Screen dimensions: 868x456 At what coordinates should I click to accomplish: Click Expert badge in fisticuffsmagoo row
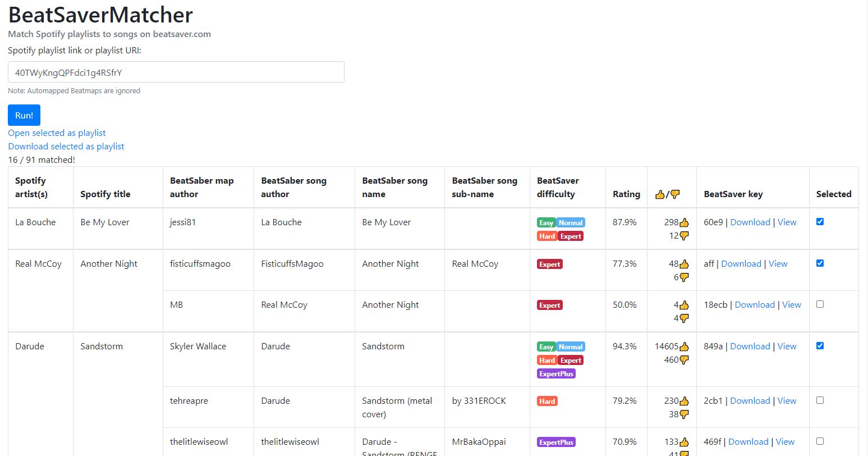pyautogui.click(x=550, y=265)
